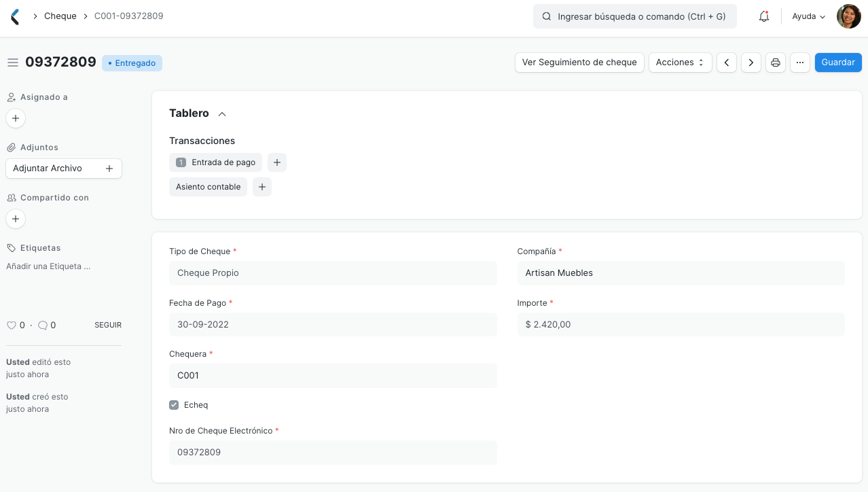Click Tipo de Cheque field
Screen dimensions: 868x492
click(x=333, y=273)
